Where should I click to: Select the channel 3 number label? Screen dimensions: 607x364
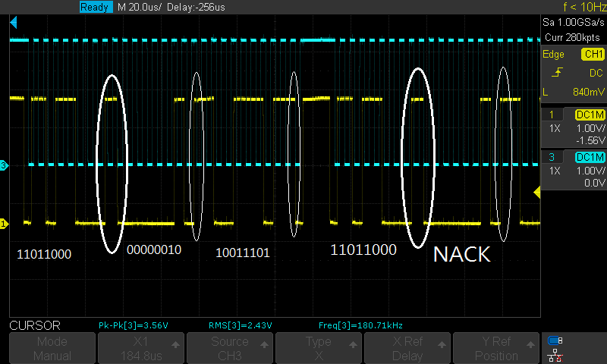(x=552, y=157)
